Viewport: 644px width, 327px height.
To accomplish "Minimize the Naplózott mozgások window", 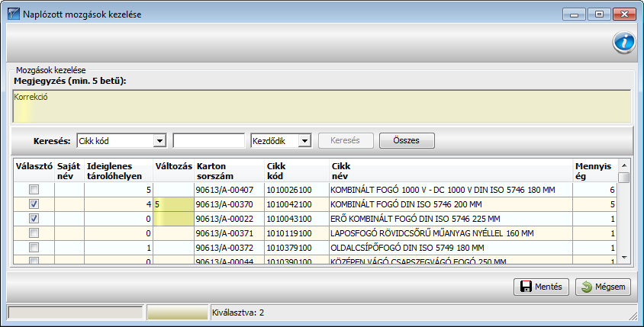I will 574,14.
